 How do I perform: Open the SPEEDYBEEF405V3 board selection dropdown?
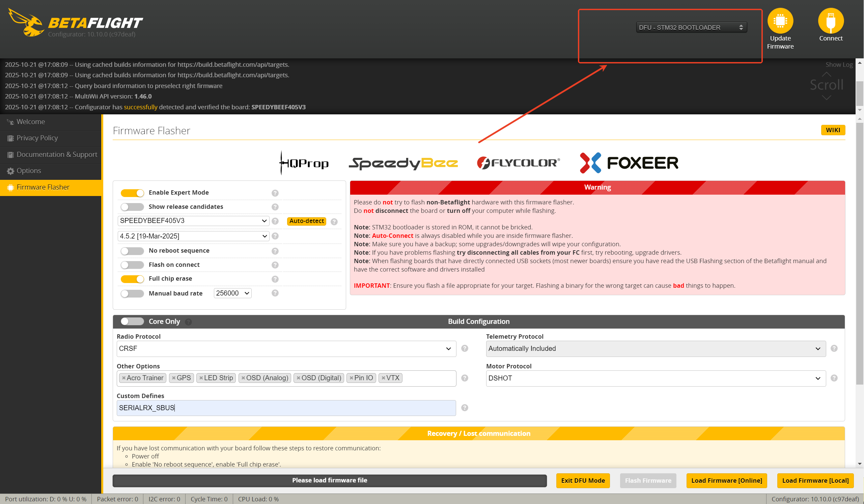(193, 221)
